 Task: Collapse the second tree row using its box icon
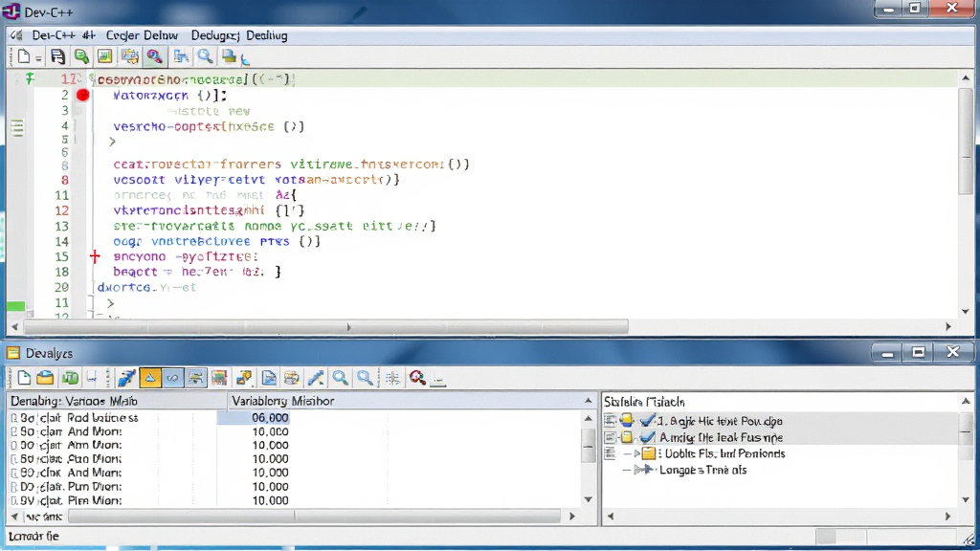(610, 437)
